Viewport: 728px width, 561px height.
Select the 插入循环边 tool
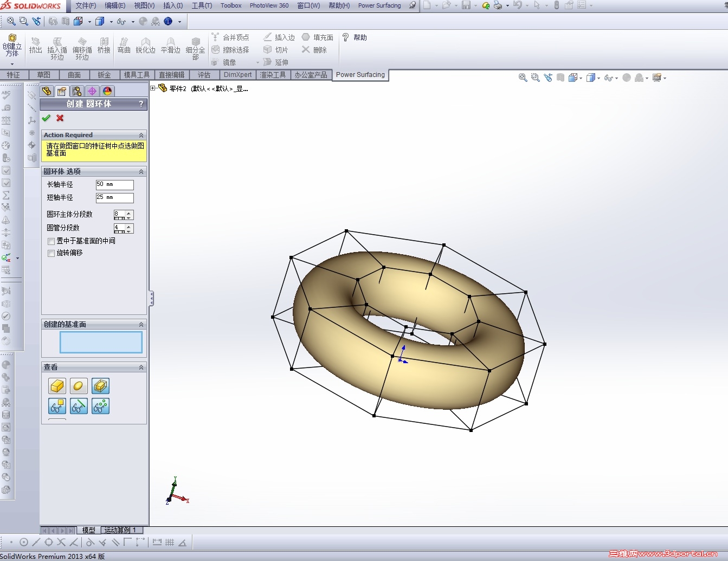coord(57,49)
